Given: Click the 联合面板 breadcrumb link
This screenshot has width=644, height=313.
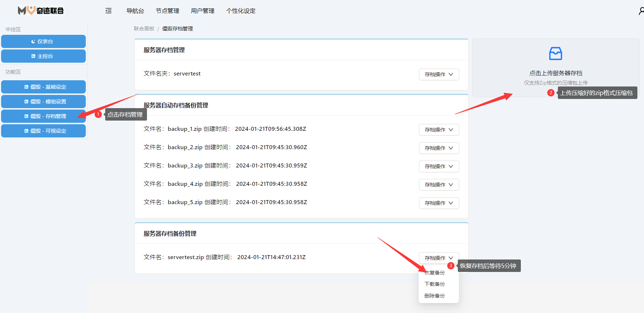Looking at the screenshot, I should (144, 29).
